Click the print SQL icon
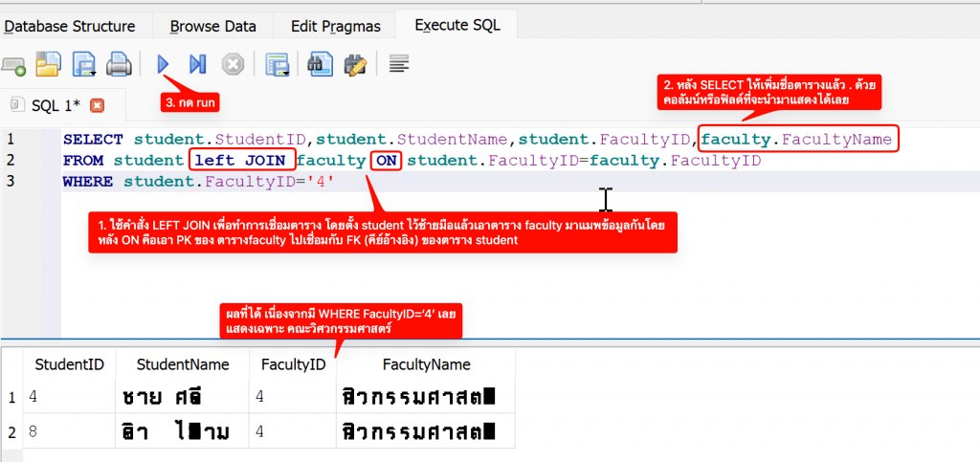 pos(118,65)
